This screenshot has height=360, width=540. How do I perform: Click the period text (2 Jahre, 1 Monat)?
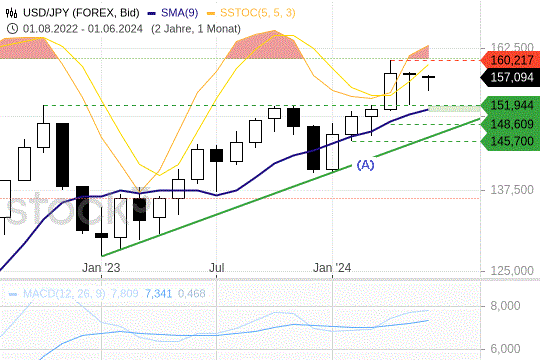[x=196, y=29]
